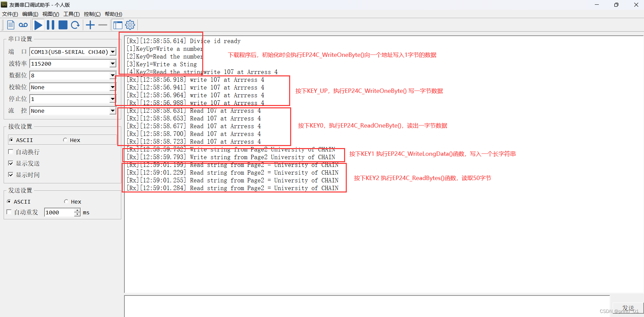Screen dimensions: 644x317
Task: Open the 工具(T) menu
Action: (x=71, y=14)
